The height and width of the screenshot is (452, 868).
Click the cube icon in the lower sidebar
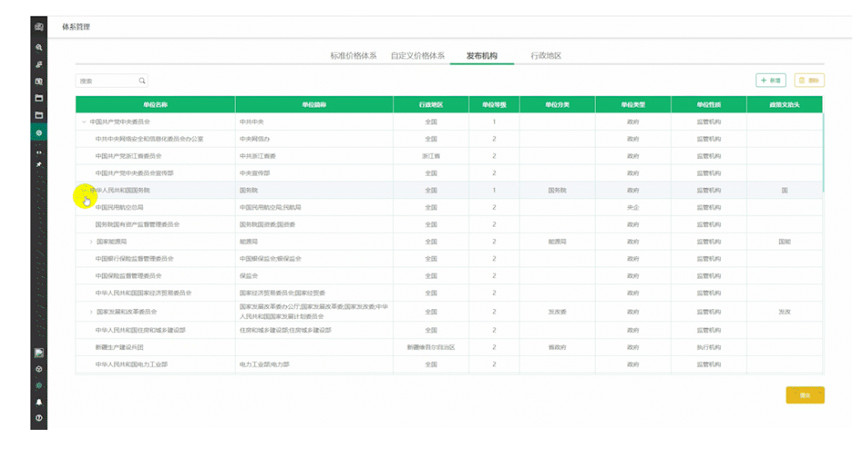pyautogui.click(x=39, y=369)
